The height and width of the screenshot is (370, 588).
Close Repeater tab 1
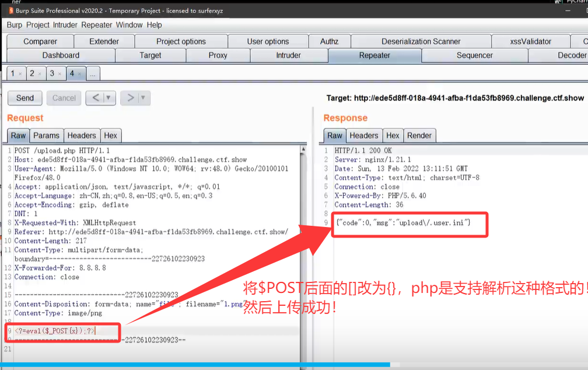(20, 74)
